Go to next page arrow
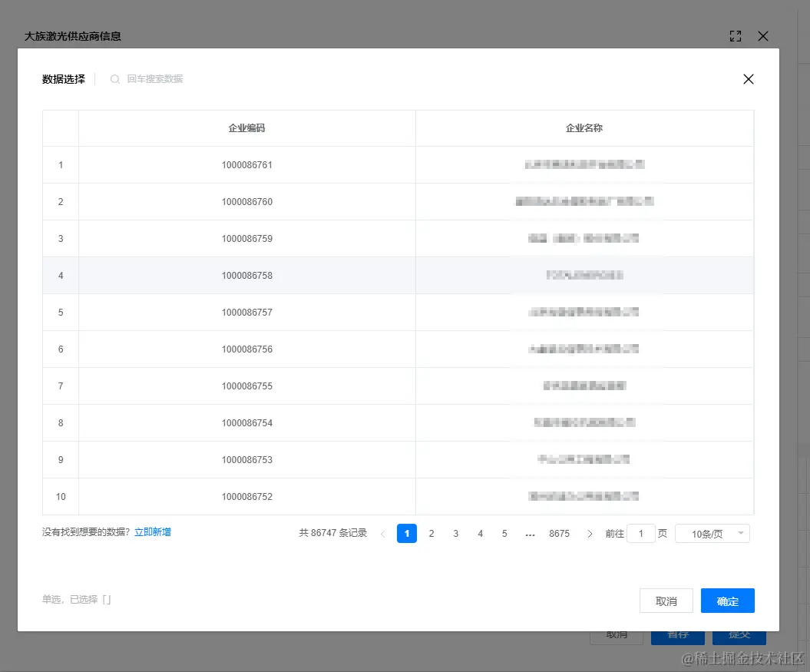The image size is (810, 672). pos(590,534)
